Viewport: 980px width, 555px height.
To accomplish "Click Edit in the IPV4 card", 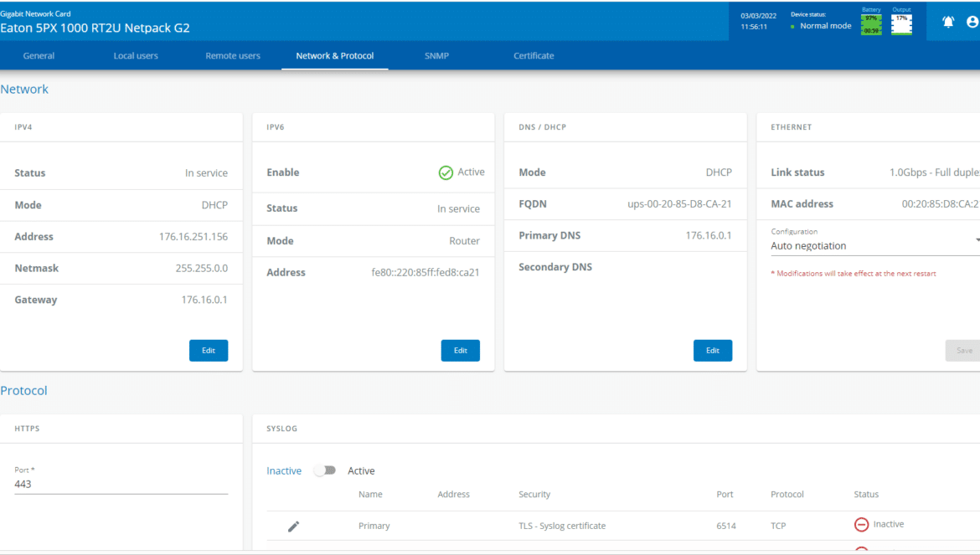I will 209,350.
